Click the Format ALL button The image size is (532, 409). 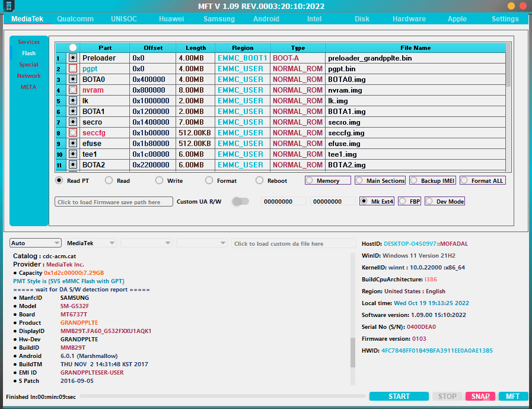(x=482, y=180)
